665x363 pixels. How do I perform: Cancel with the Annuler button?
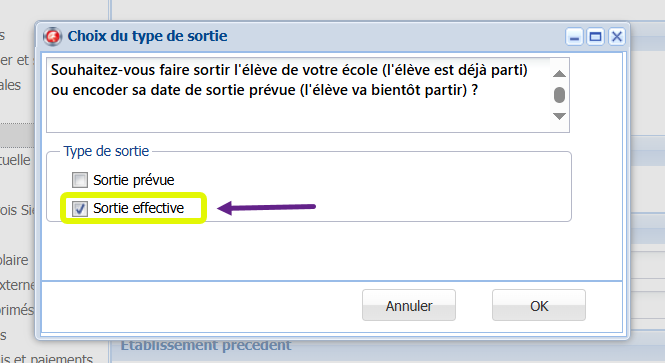tap(409, 305)
